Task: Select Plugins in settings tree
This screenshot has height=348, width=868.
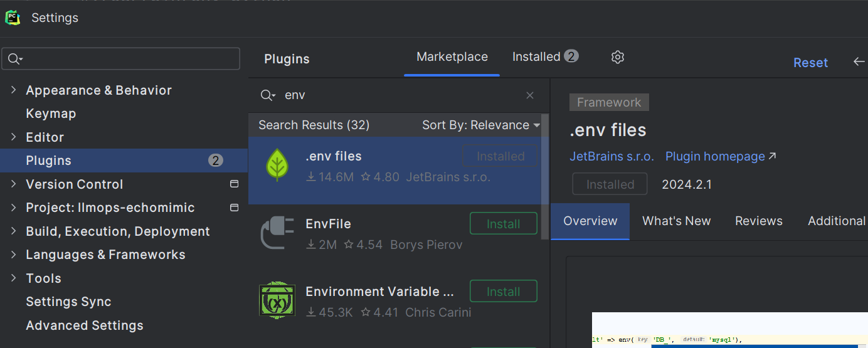Action: click(124, 161)
